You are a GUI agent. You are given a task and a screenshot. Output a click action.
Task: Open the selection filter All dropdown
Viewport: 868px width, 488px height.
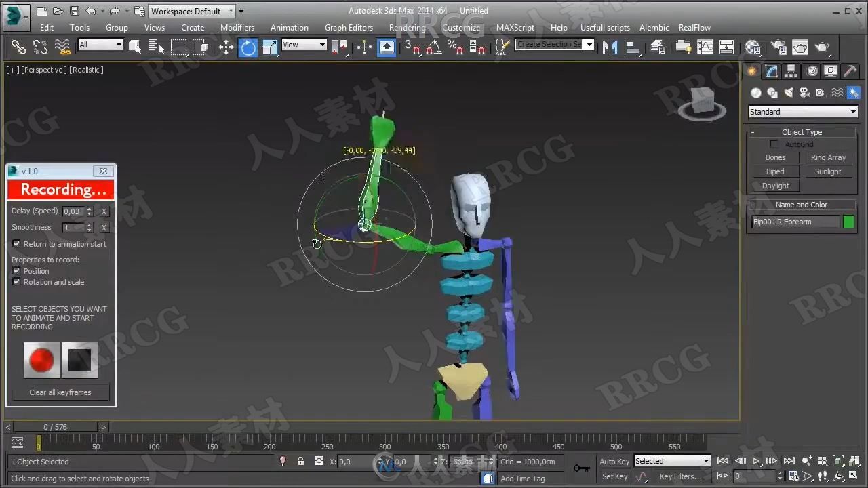[100, 45]
